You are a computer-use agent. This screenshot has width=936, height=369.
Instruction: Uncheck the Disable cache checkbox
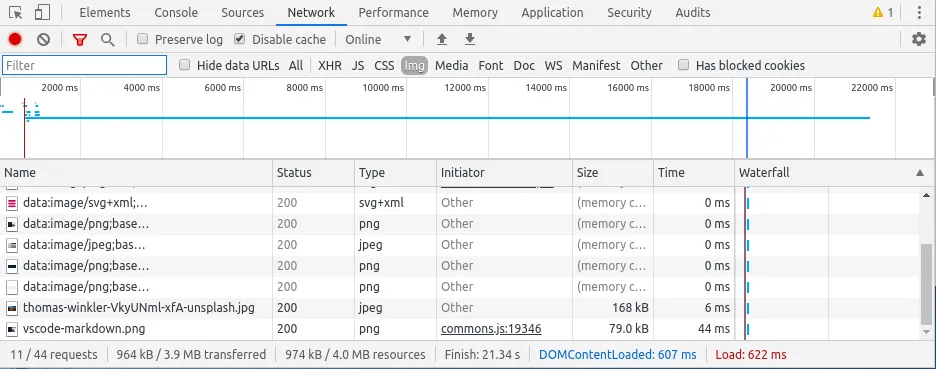coord(239,39)
